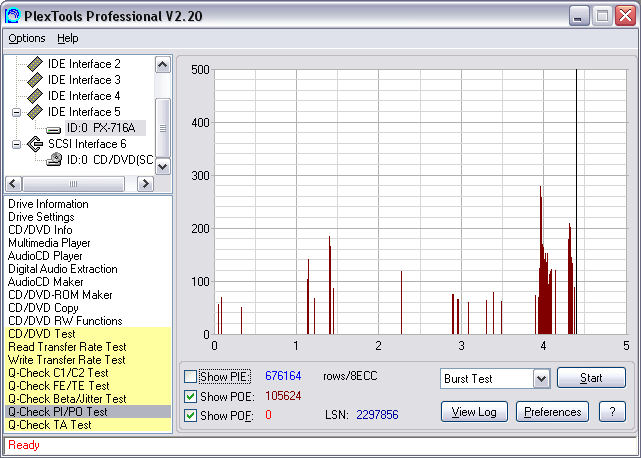Collapse the SCSI Interface 6 tree node
641x458 pixels.
pyautogui.click(x=16, y=144)
